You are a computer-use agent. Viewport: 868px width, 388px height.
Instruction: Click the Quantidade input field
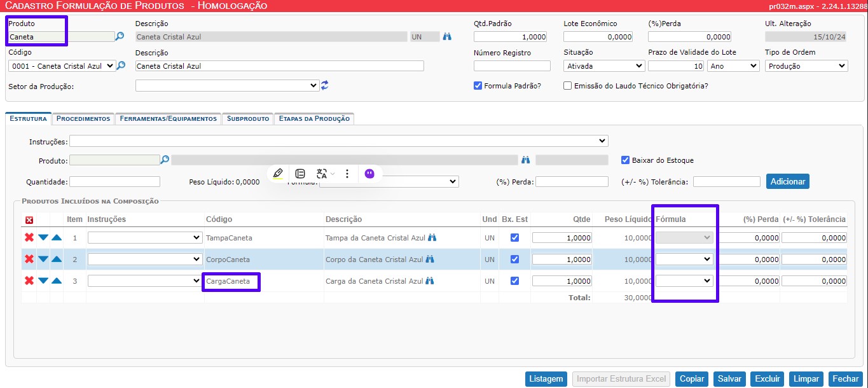pyautogui.click(x=114, y=182)
